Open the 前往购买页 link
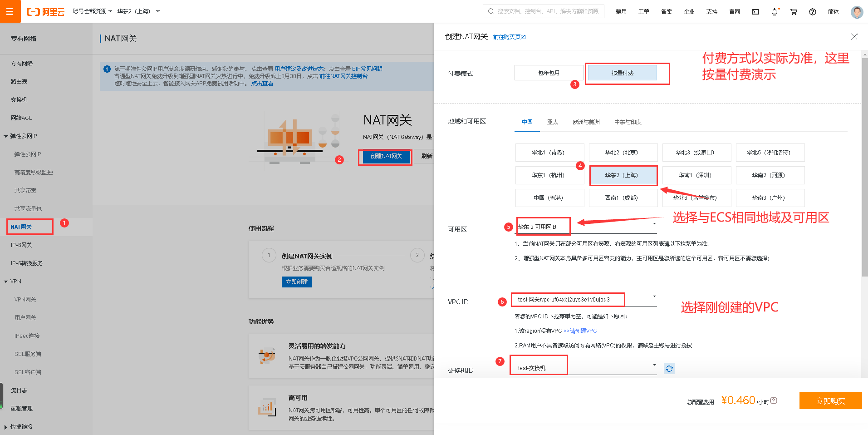Image resolution: width=868 pixels, height=435 pixels. (x=509, y=37)
